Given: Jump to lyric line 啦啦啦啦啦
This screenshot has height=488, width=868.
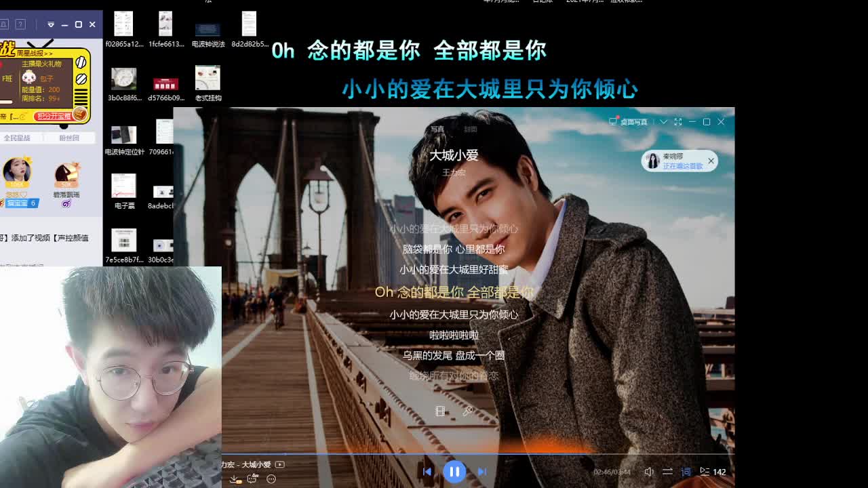Looking at the screenshot, I should pos(454,335).
